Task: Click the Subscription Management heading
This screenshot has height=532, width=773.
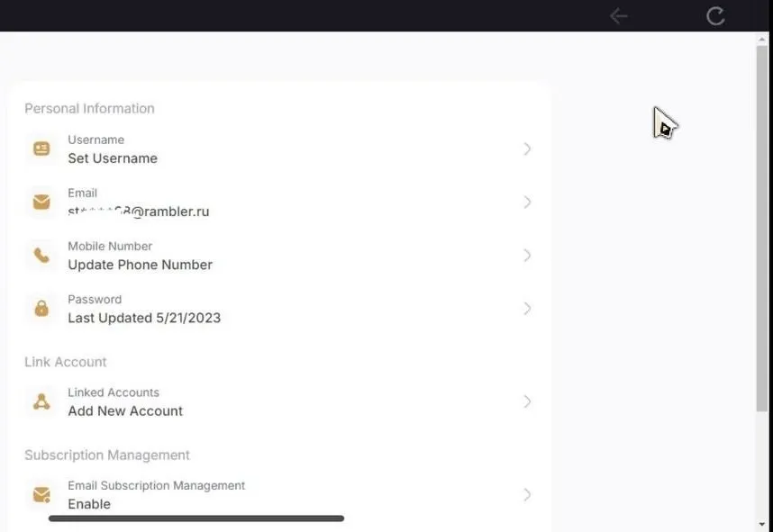Action: (x=107, y=455)
